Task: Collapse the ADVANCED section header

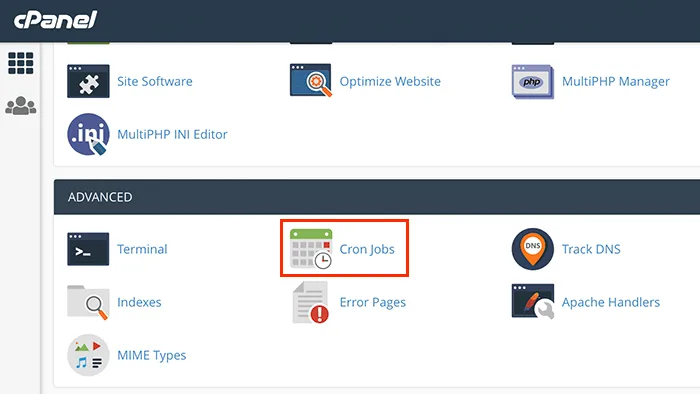Action: [377, 197]
